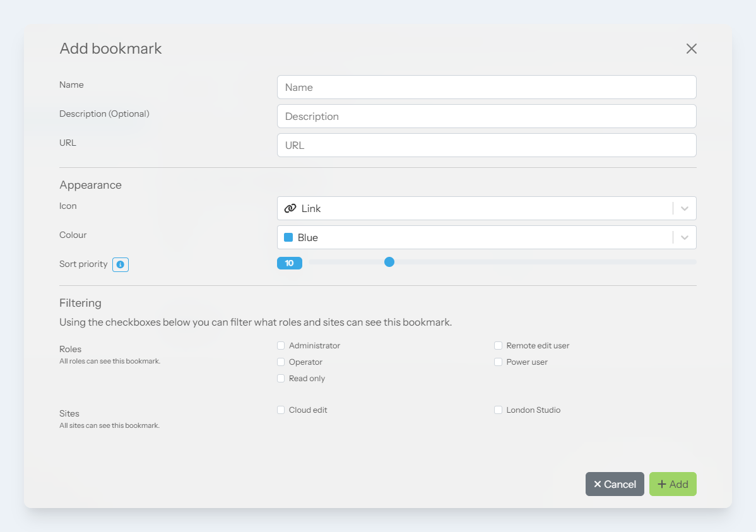Click into the Description text field
The width and height of the screenshot is (756, 532).
click(486, 116)
